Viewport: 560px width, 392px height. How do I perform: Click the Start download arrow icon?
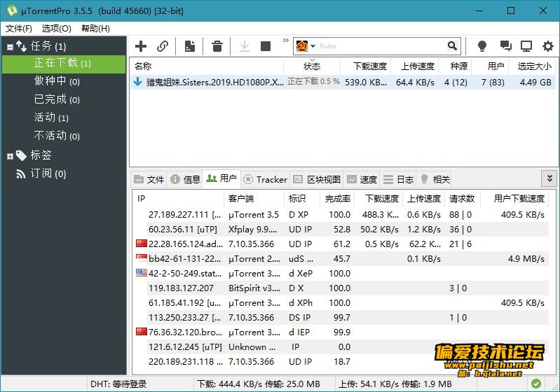[245, 46]
